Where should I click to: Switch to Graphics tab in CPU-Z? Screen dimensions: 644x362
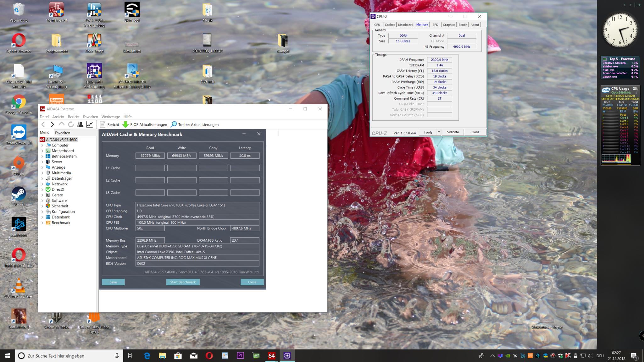coord(449,25)
